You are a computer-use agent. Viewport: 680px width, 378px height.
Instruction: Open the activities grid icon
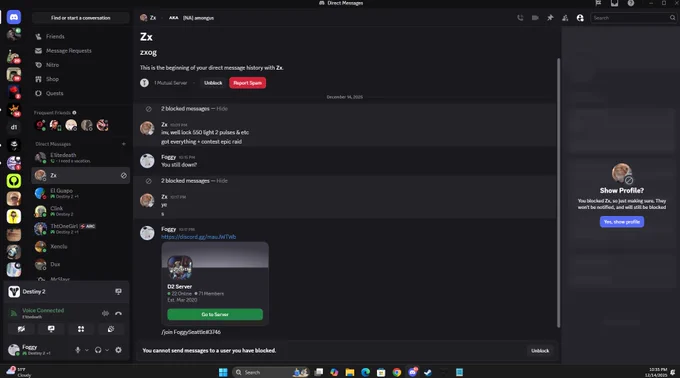pyautogui.click(x=81, y=329)
